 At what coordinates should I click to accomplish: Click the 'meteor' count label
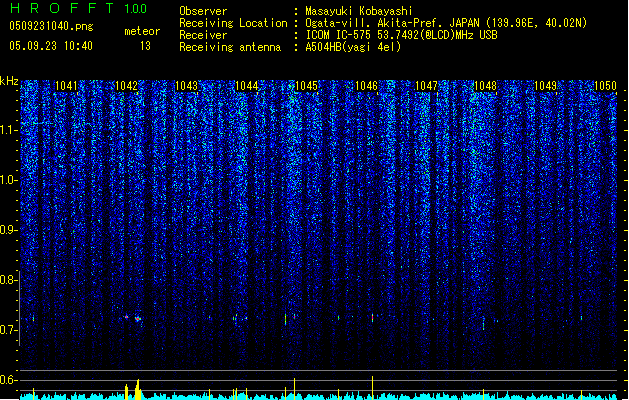[142, 31]
